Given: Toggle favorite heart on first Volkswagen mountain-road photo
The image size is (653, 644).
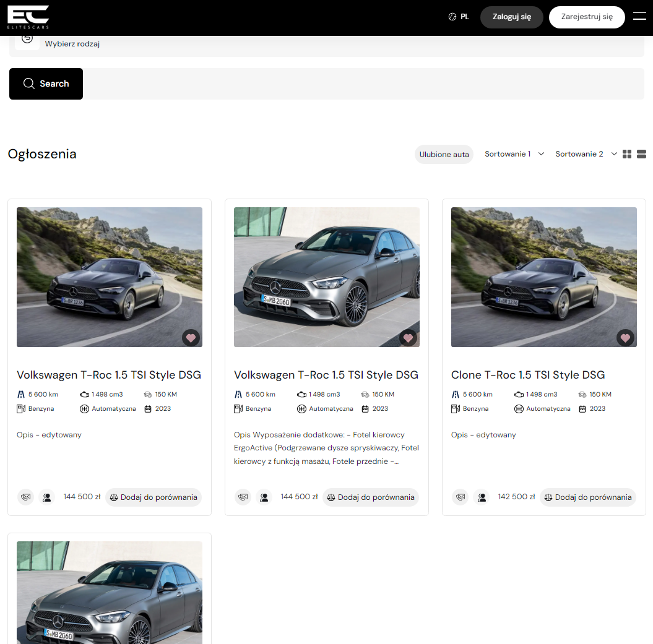Looking at the screenshot, I should pyautogui.click(x=191, y=338).
